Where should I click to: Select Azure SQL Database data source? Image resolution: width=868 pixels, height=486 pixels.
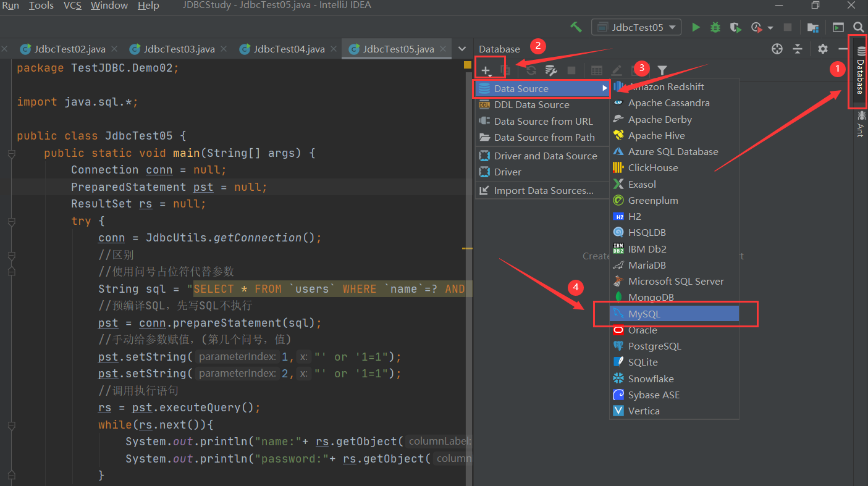tap(674, 151)
